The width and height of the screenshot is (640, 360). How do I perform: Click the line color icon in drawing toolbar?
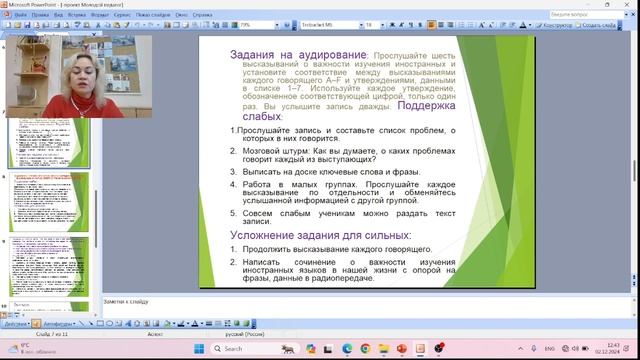[x=181, y=324]
